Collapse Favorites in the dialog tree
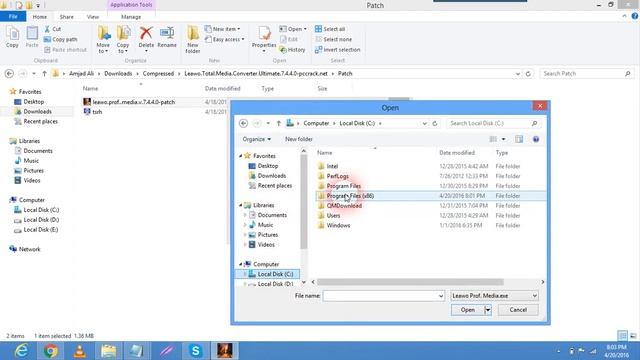This screenshot has width=640, height=360. click(241, 156)
